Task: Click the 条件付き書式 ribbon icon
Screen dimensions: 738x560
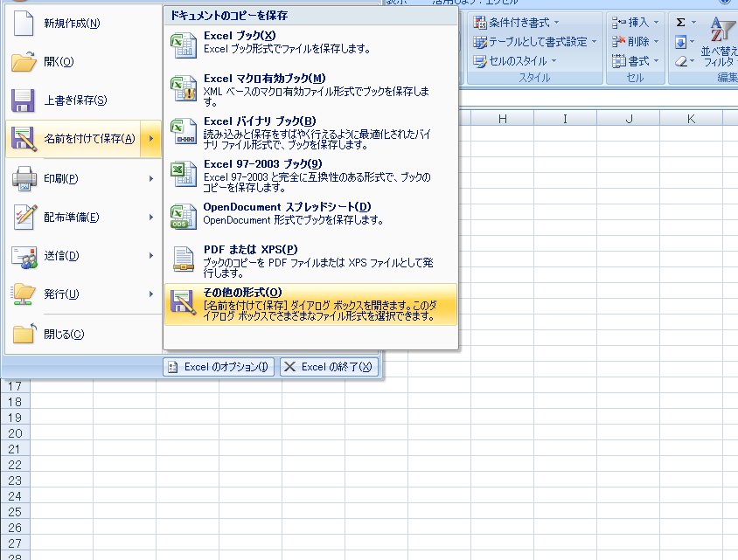Action: [479, 22]
